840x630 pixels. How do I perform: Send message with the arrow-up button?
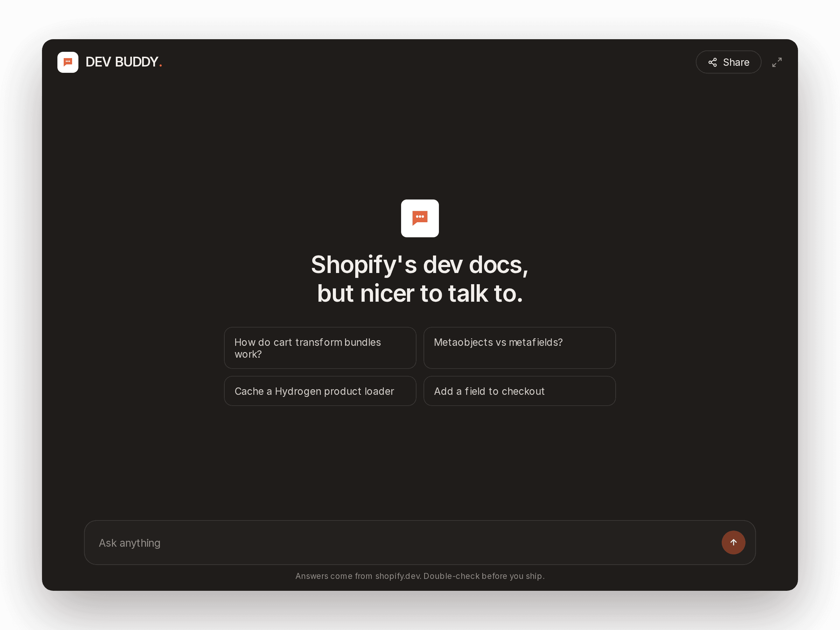733,542
